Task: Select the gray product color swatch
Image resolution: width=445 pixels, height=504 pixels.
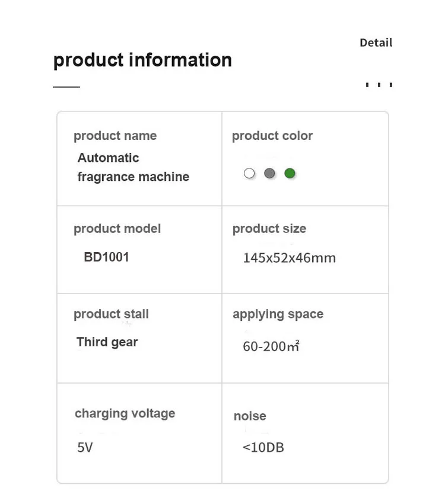Action: (269, 173)
